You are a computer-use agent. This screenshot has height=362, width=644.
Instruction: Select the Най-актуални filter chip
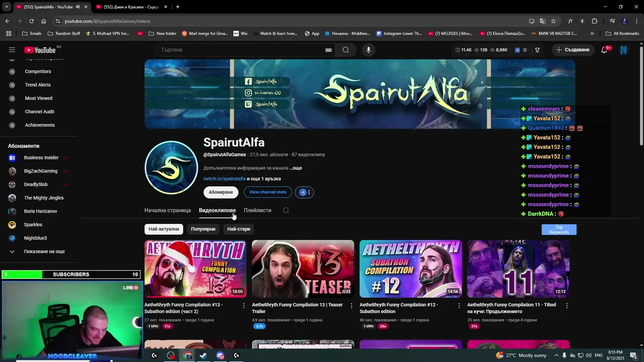coord(164,229)
